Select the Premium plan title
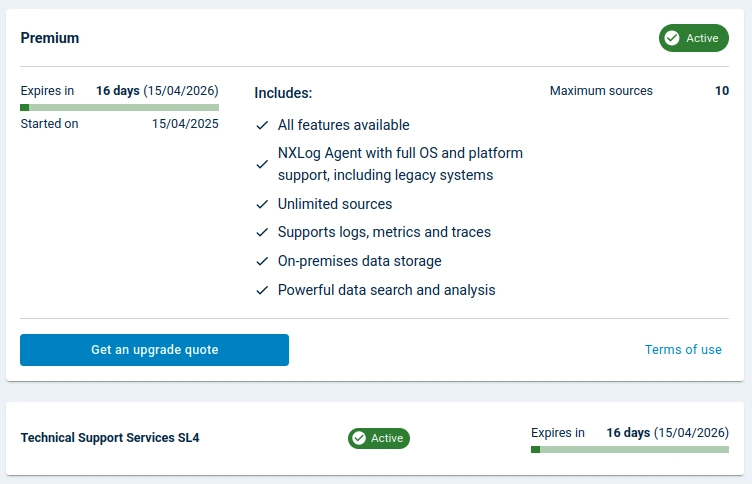The image size is (752, 484). [49, 38]
